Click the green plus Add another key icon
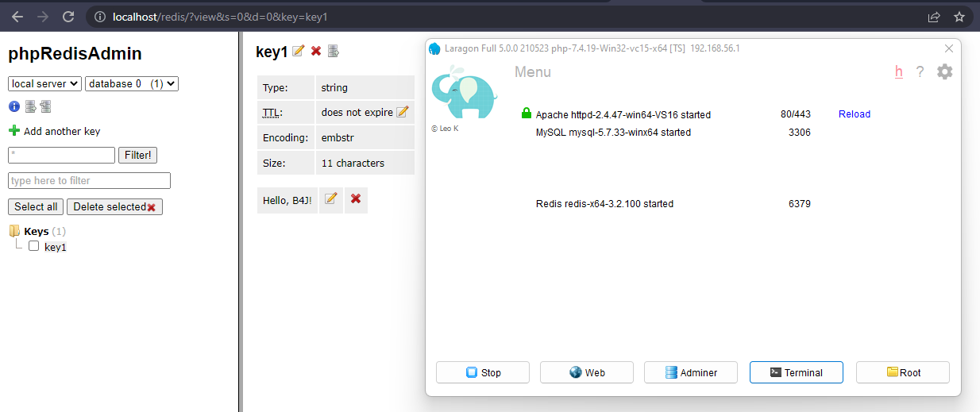980x412 pixels. click(14, 131)
